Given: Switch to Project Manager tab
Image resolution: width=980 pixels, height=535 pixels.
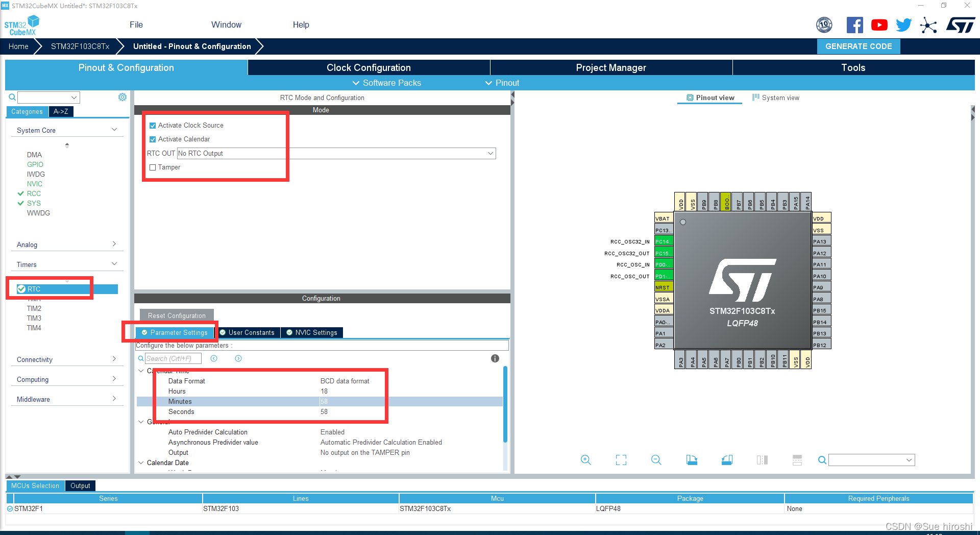Looking at the screenshot, I should (611, 67).
